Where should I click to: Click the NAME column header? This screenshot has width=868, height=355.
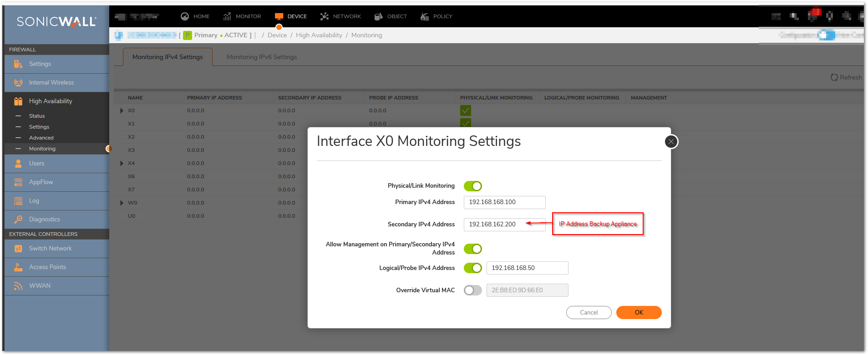click(135, 98)
